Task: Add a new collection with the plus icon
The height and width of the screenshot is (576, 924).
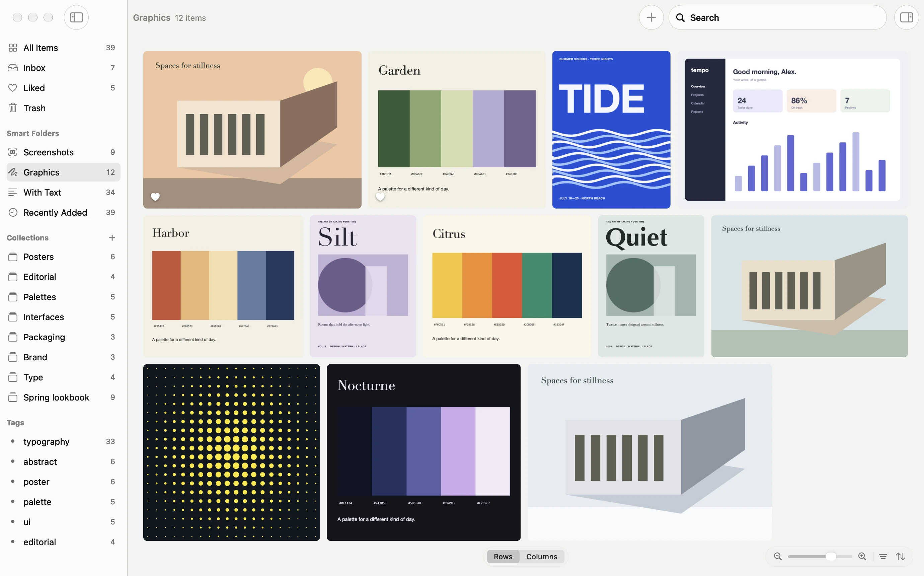Action: point(112,238)
